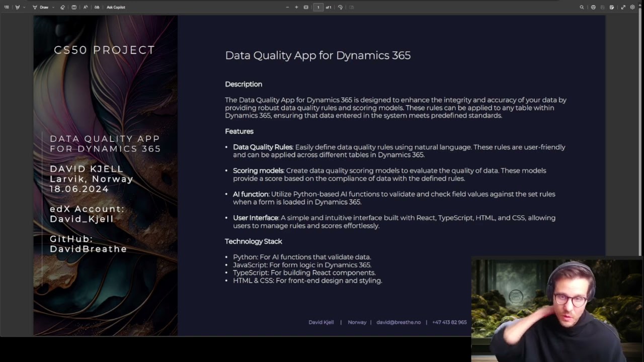Zoom in with the plus icon
The height and width of the screenshot is (362, 644).
coord(296,7)
